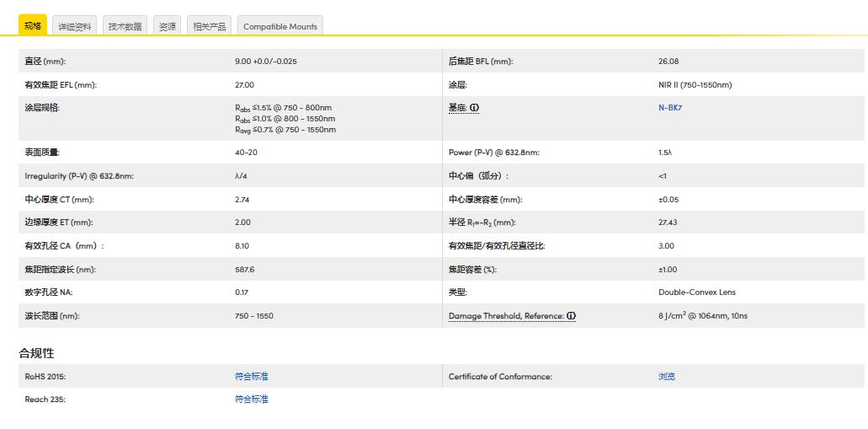Click the 27.00 effective focal length value
Image resolution: width=868 pixels, height=429 pixels.
coord(244,85)
